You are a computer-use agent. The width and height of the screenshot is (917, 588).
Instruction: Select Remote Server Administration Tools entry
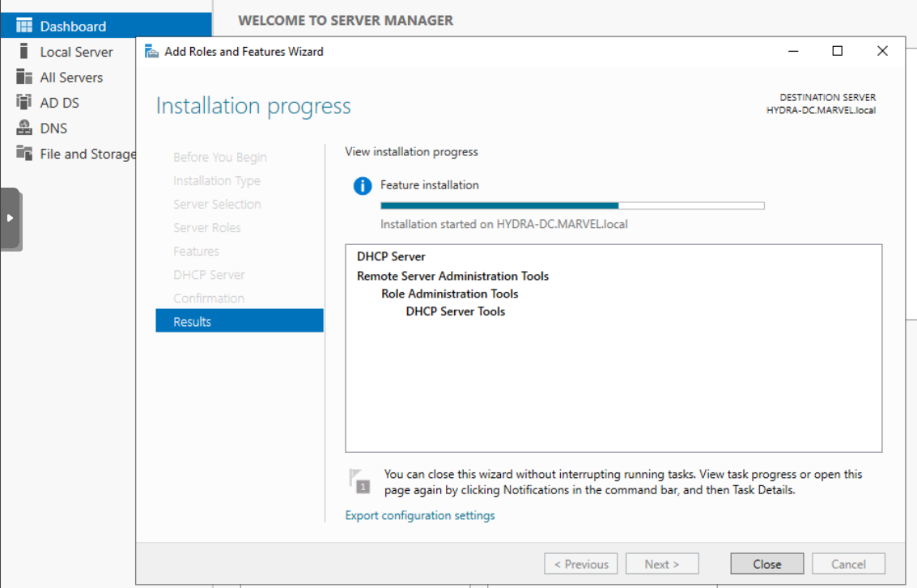[x=452, y=276]
